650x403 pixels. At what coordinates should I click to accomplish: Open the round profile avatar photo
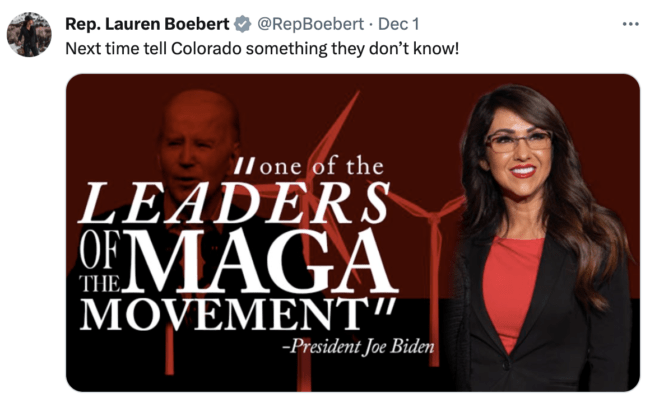[x=29, y=34]
